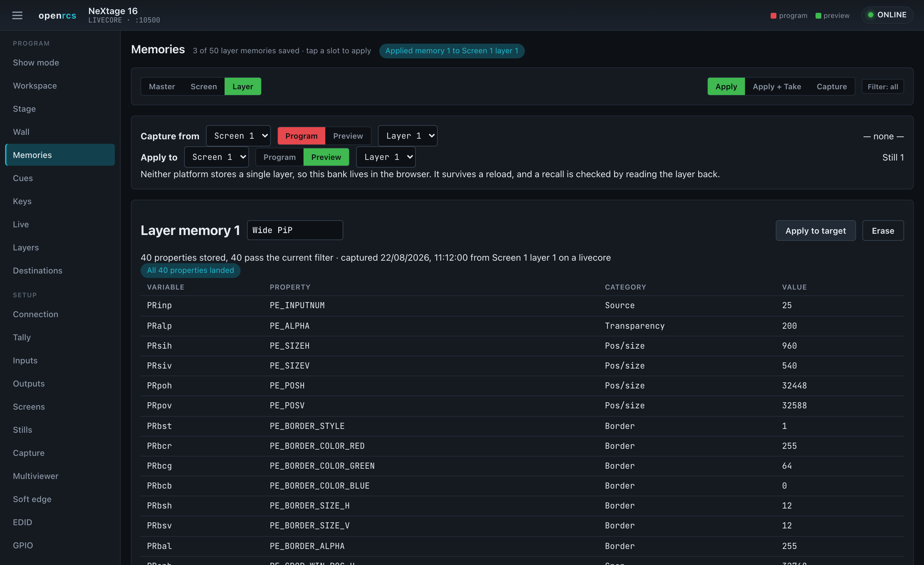
Task: Click the All 40 properties landed badge
Action: 190,270
